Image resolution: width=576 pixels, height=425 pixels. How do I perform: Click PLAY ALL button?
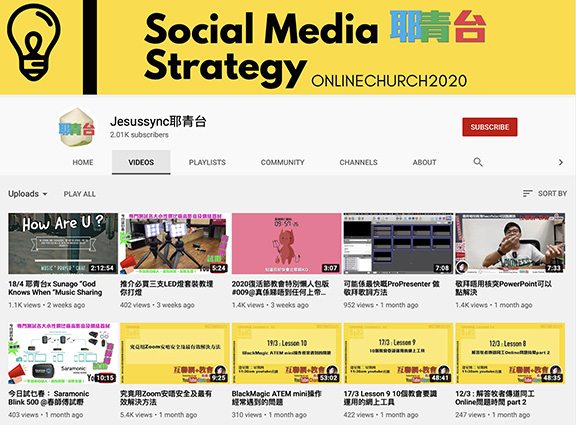click(80, 194)
